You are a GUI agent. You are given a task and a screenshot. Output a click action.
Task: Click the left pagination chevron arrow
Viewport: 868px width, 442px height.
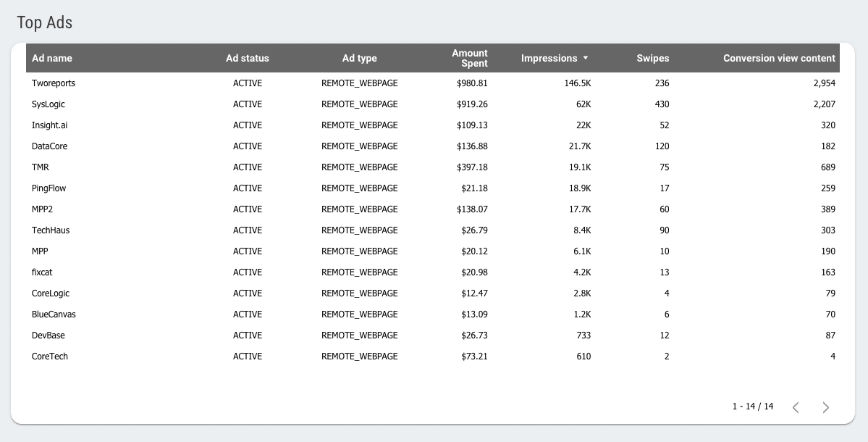click(x=796, y=406)
